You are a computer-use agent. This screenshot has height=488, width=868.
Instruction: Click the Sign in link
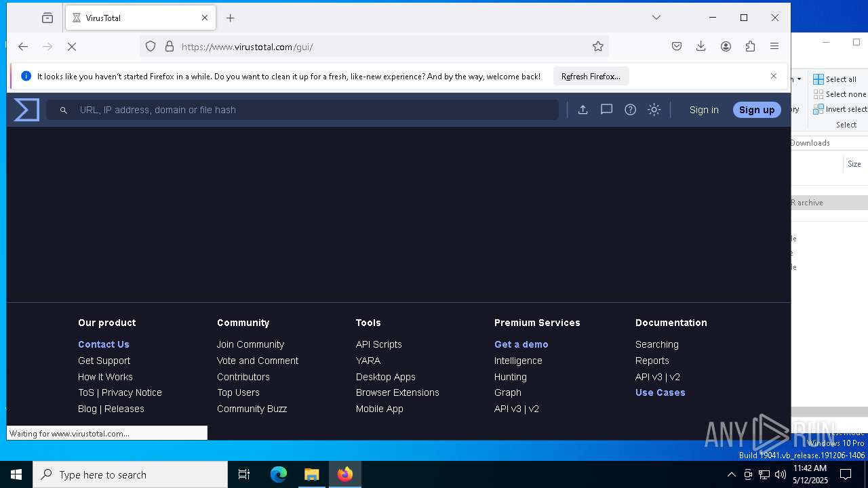pyautogui.click(x=704, y=110)
